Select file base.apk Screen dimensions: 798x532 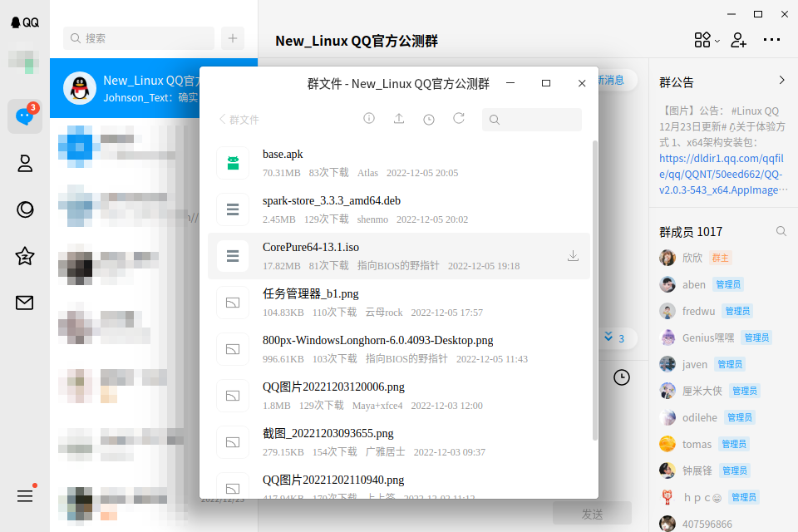click(398, 163)
